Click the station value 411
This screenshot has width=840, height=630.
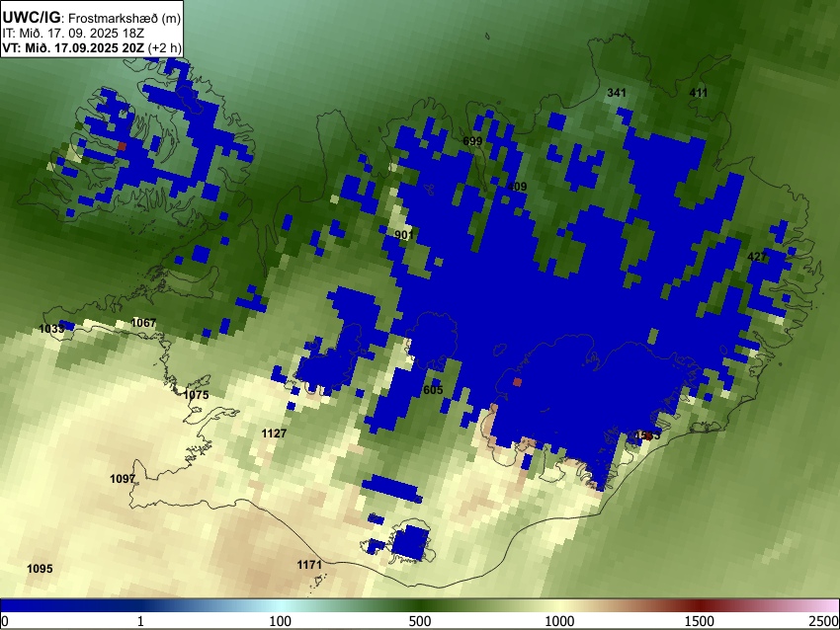tap(698, 93)
